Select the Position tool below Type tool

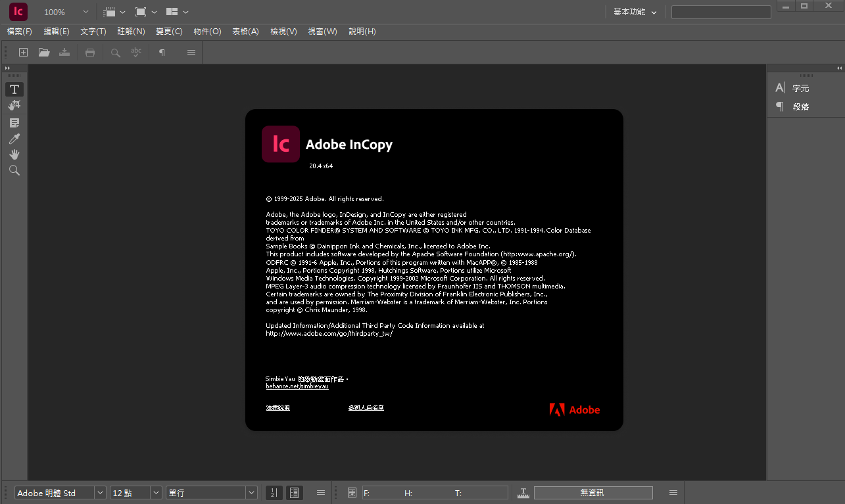[x=14, y=105]
